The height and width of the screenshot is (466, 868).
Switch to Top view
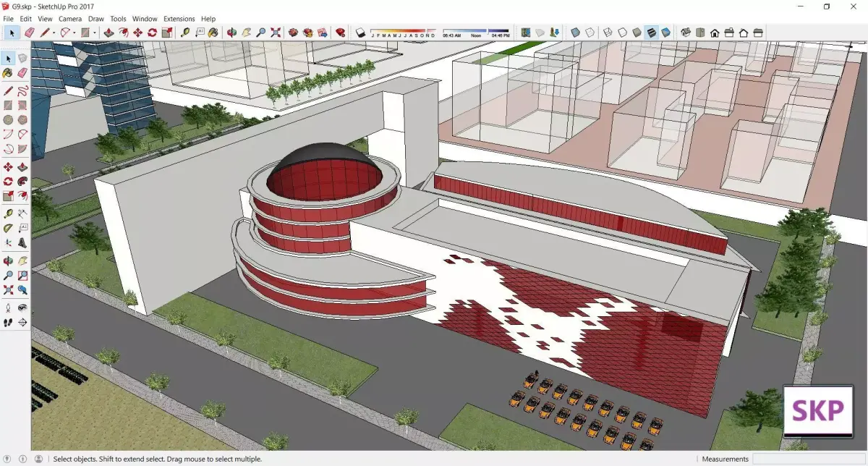(699, 33)
